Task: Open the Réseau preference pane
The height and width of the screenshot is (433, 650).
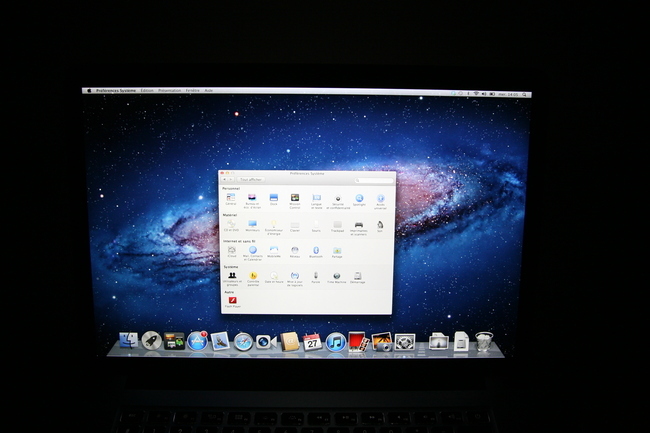Action: pos(295,252)
